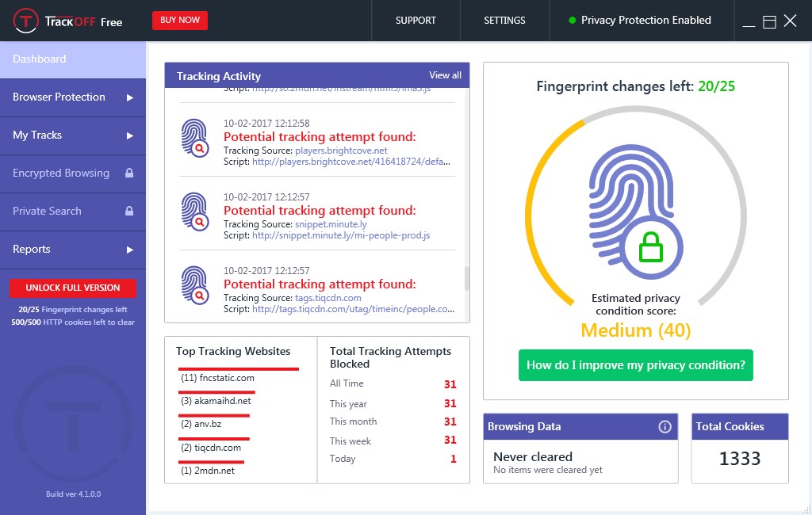Expand the My Tracks submenu arrow
The width and height of the screenshot is (812, 515).
(x=130, y=135)
